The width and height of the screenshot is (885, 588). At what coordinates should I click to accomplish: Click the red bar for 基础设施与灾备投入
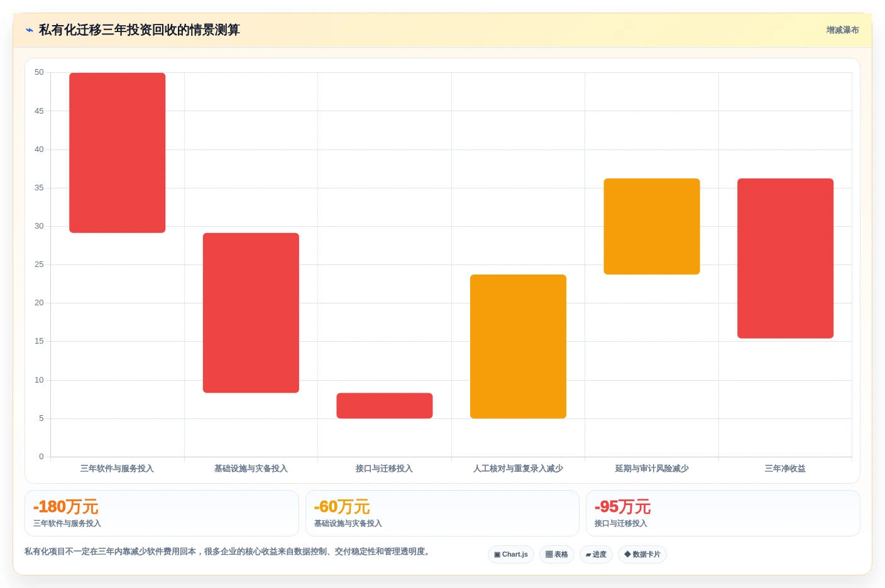point(251,313)
